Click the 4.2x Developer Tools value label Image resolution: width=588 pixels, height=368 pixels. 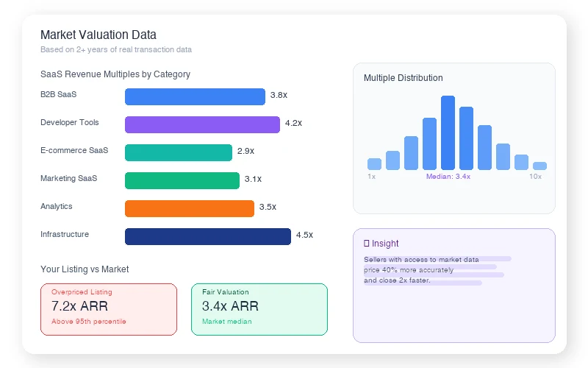pos(293,124)
